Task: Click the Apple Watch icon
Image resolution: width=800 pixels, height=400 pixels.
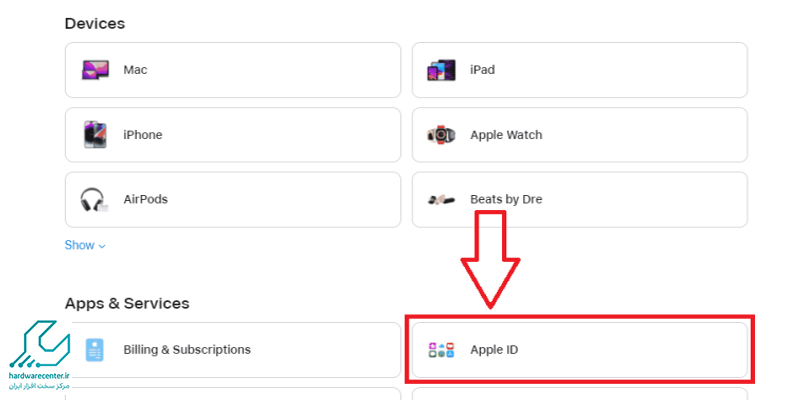Action: [x=442, y=135]
